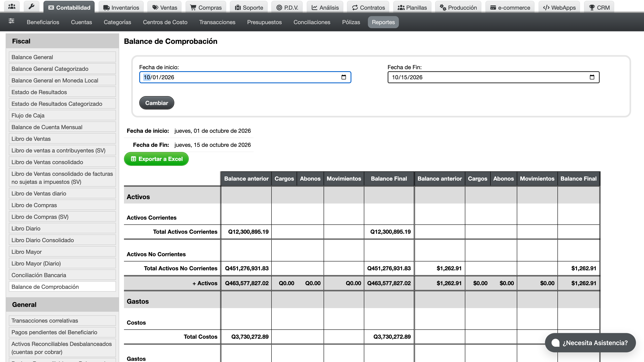Go to Cuentas submenu
The height and width of the screenshot is (362, 644).
[82, 22]
